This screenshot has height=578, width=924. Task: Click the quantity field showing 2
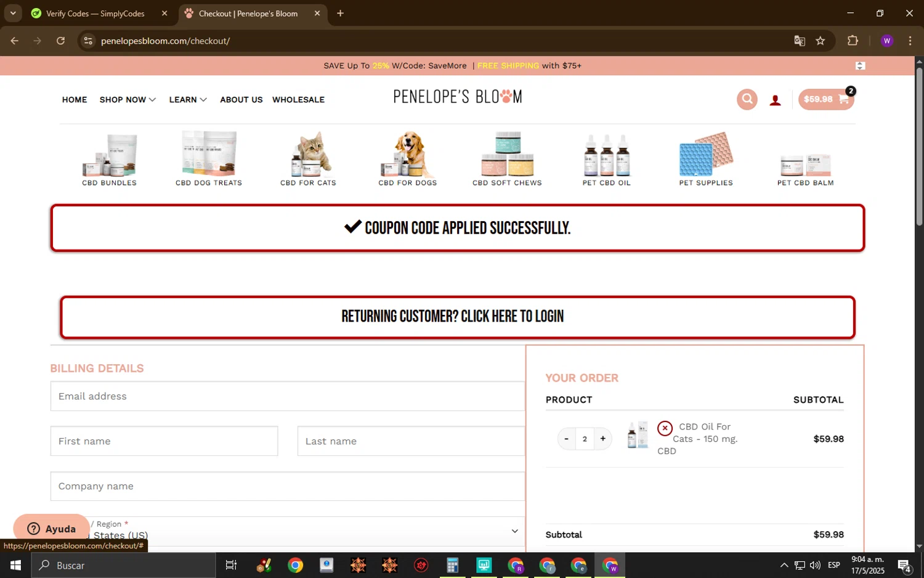(585, 439)
